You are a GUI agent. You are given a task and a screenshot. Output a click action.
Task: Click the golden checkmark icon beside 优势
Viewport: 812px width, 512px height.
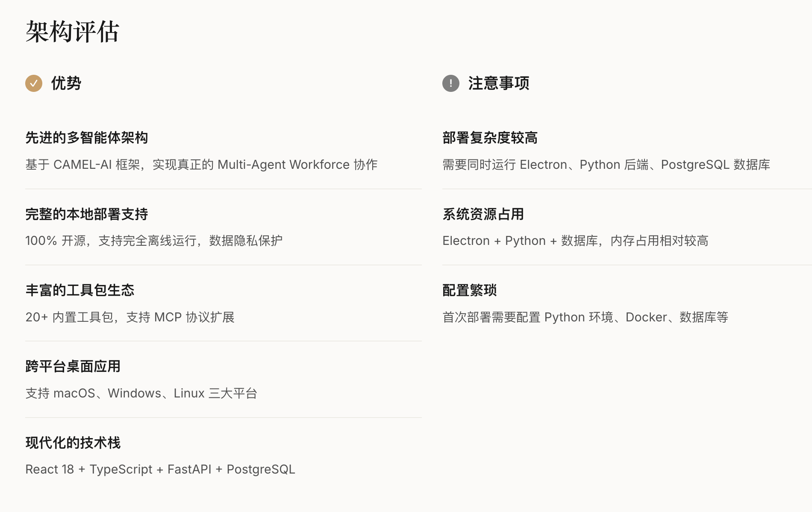[34, 83]
